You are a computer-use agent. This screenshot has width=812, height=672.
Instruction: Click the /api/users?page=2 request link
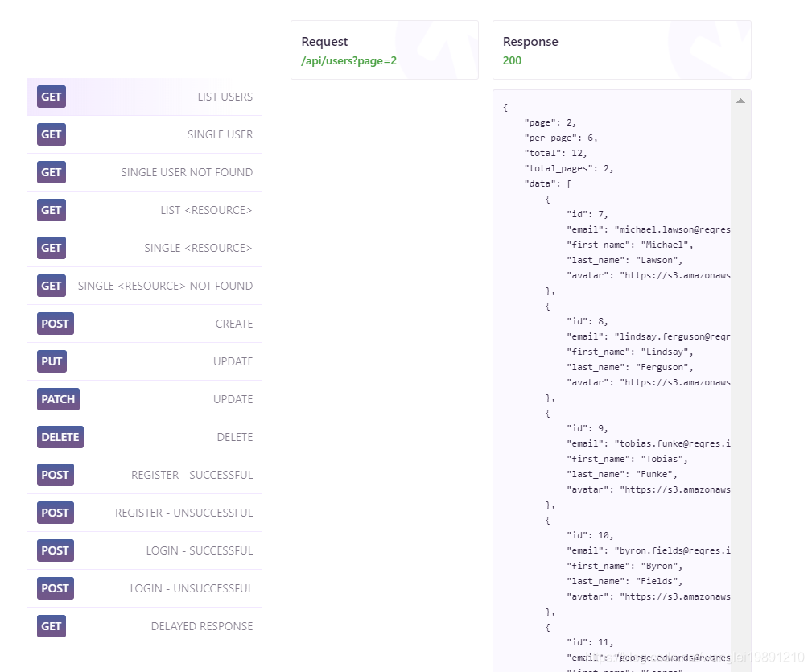(348, 61)
